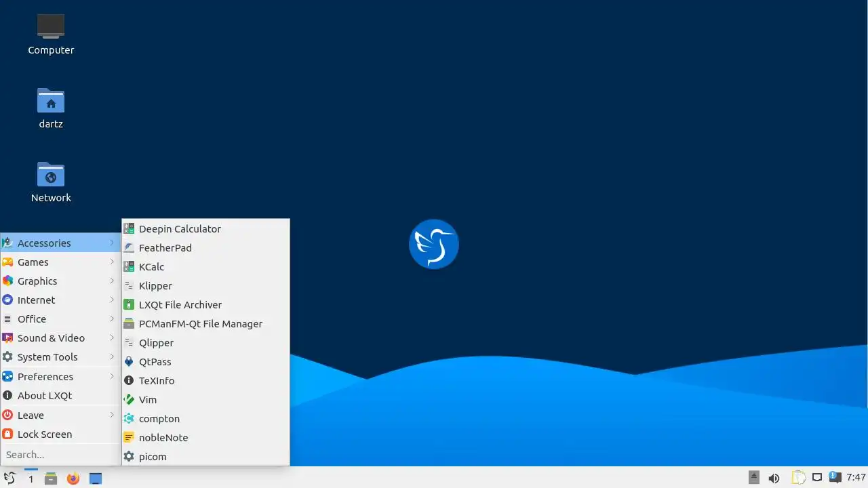Open the Computer desktop icon
The height and width of the screenshot is (488, 868).
[x=51, y=34]
